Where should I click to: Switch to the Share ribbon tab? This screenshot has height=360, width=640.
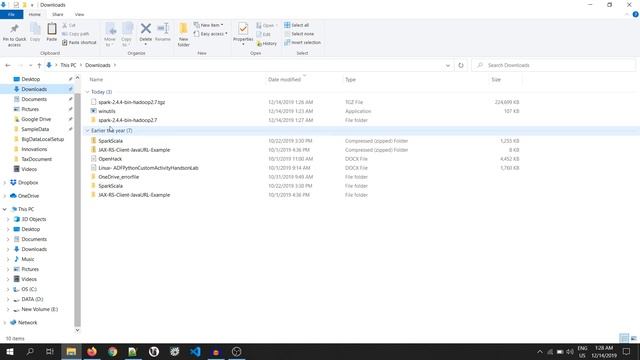click(x=58, y=14)
